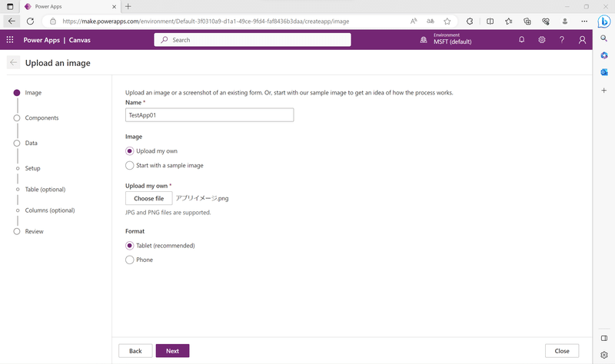Open Microsoft 365 sidebar icon
This screenshot has height=364, width=615.
click(604, 55)
